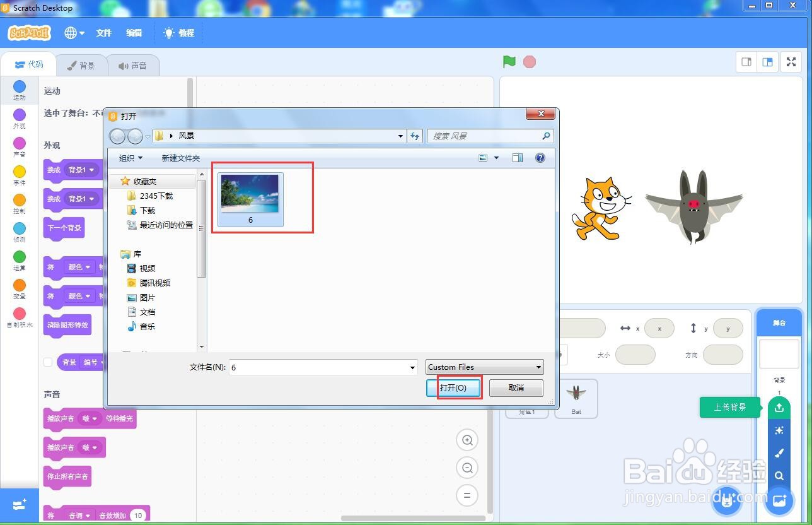Click the 搜索 风景 search box
Viewport: 812px width, 525px height.
coord(490,136)
